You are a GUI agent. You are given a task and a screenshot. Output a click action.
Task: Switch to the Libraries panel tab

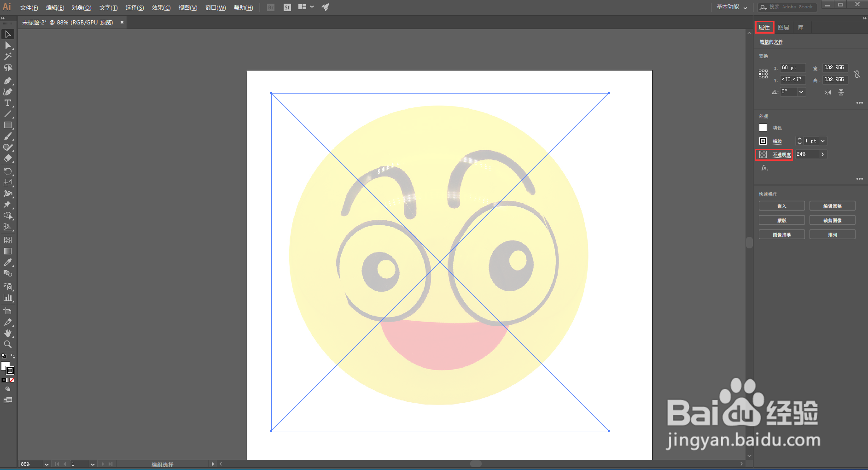click(x=800, y=28)
